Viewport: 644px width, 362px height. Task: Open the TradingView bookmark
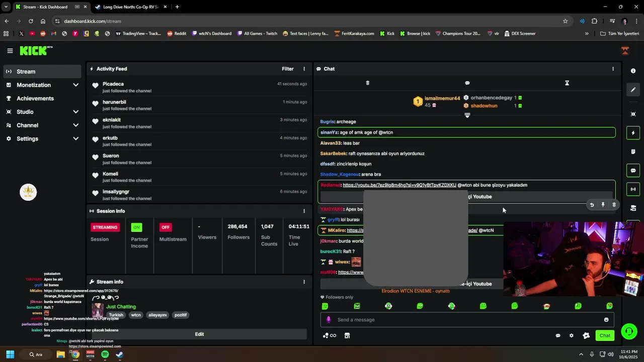pyautogui.click(x=138, y=34)
